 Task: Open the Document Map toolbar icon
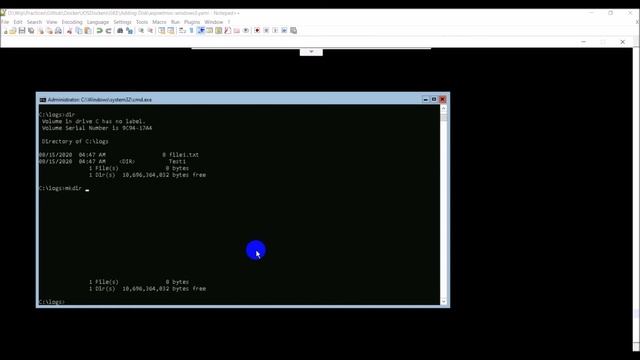[x=218, y=31]
